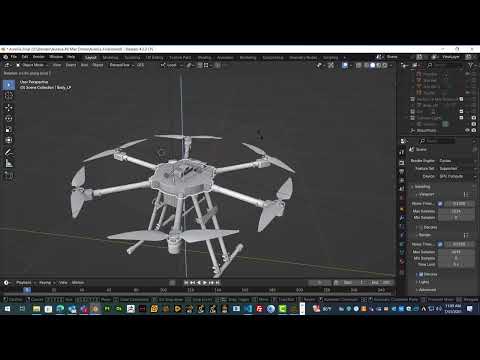Toggle the Render Denoise checkbox

point(421,274)
